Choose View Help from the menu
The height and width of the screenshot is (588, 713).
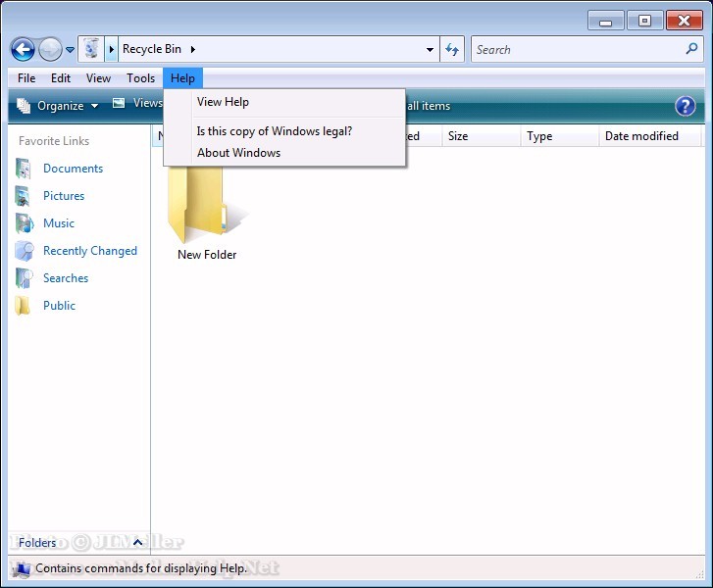point(284,102)
